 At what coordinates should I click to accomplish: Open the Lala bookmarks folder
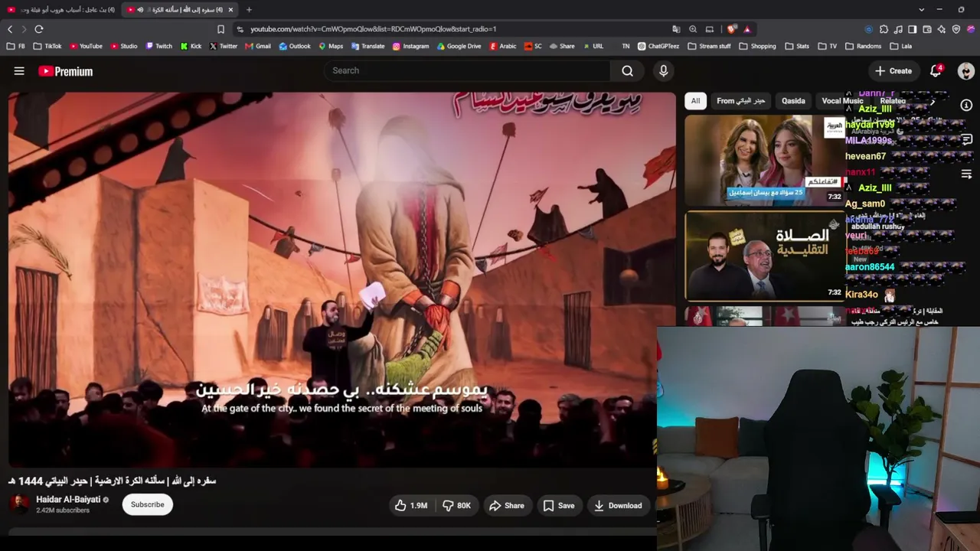900,46
